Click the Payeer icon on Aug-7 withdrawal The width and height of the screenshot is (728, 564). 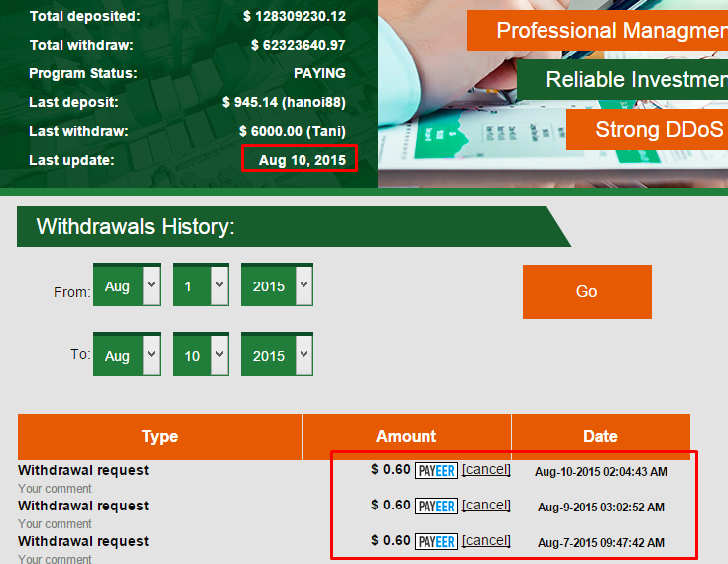click(x=436, y=542)
